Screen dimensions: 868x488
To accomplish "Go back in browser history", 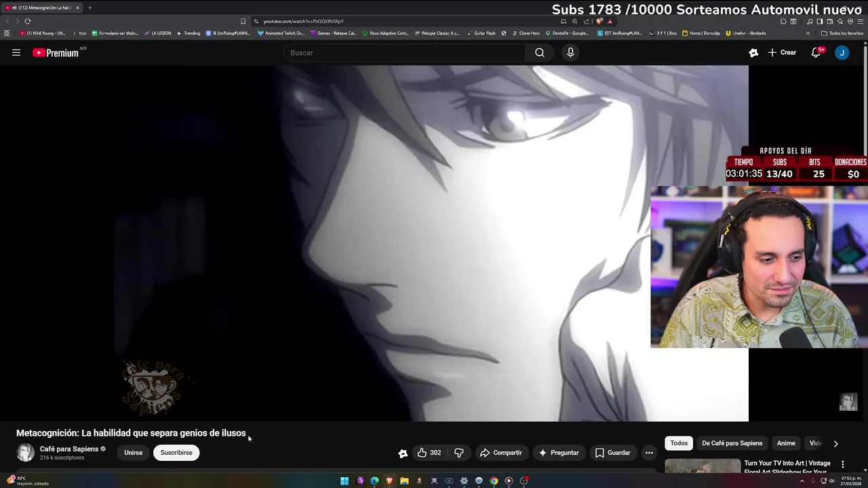I will [x=7, y=21].
